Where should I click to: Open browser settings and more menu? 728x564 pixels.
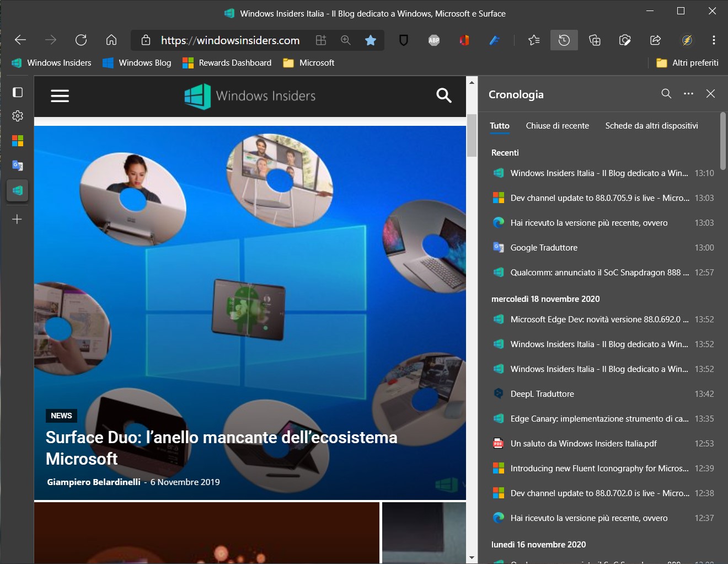[714, 40]
